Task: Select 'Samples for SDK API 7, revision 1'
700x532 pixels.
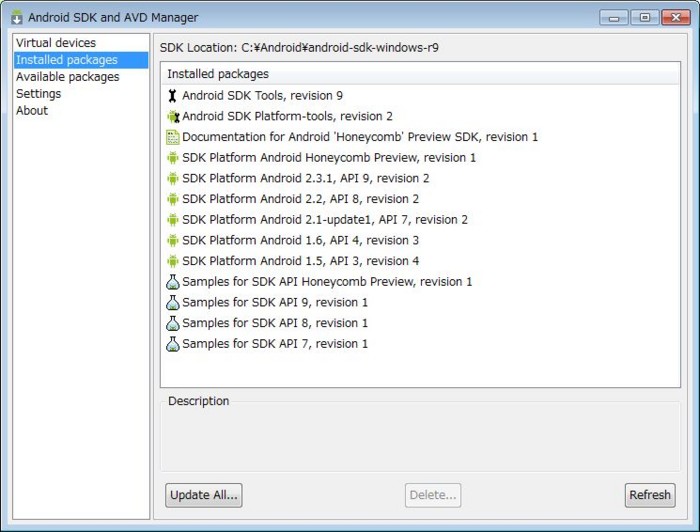Action: pos(275,344)
